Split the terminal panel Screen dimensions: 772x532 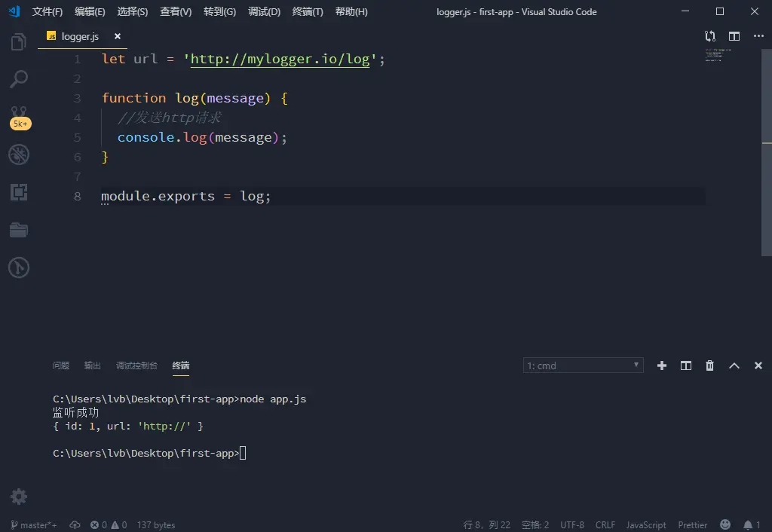pos(686,365)
